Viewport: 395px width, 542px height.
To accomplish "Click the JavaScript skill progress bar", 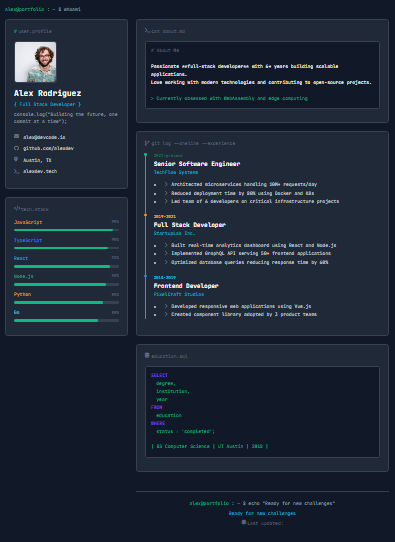I will pos(66,230).
